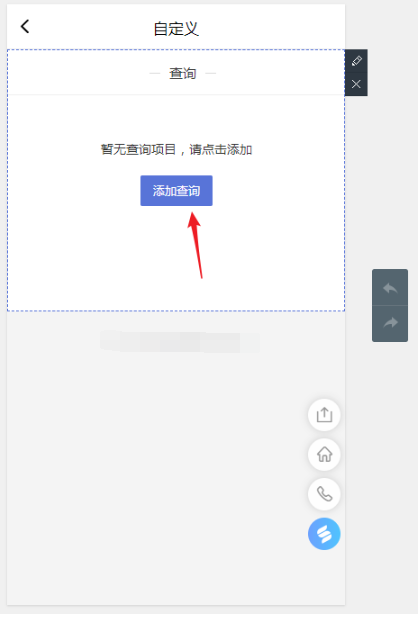Go back using the header arrow

pyautogui.click(x=25, y=27)
